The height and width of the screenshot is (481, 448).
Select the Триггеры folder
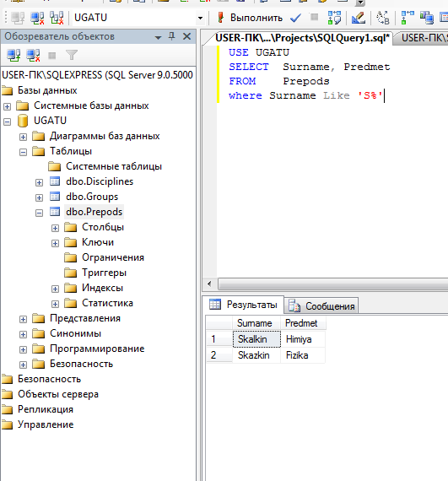[104, 273]
